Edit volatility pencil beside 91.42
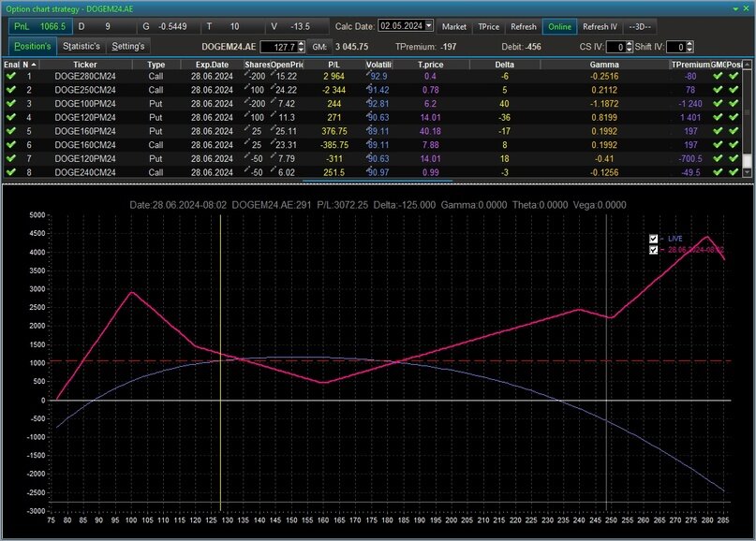 [369, 87]
